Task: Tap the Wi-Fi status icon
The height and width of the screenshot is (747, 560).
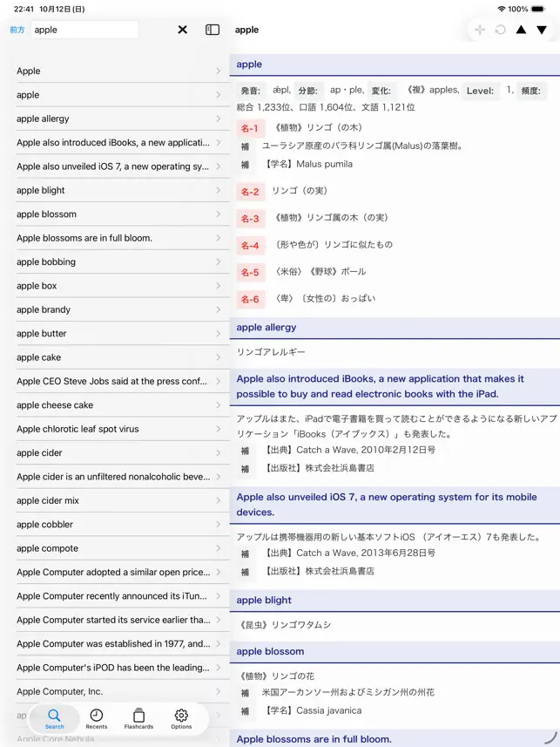Action: (x=501, y=9)
